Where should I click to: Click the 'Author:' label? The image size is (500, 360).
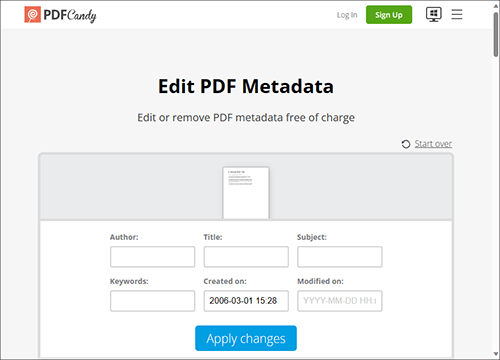(124, 237)
